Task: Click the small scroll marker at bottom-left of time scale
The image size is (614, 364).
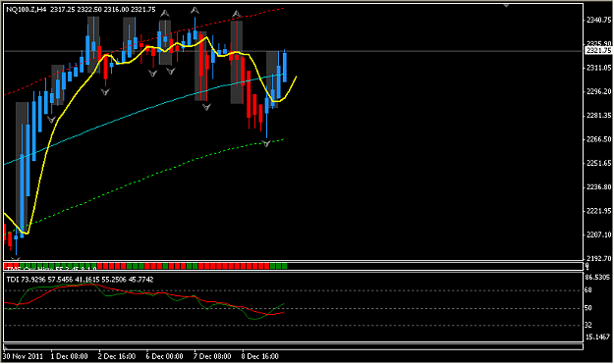Action: coord(6,347)
